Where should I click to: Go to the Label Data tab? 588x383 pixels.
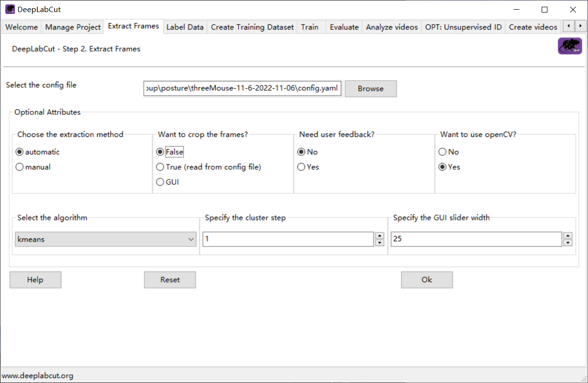point(185,27)
